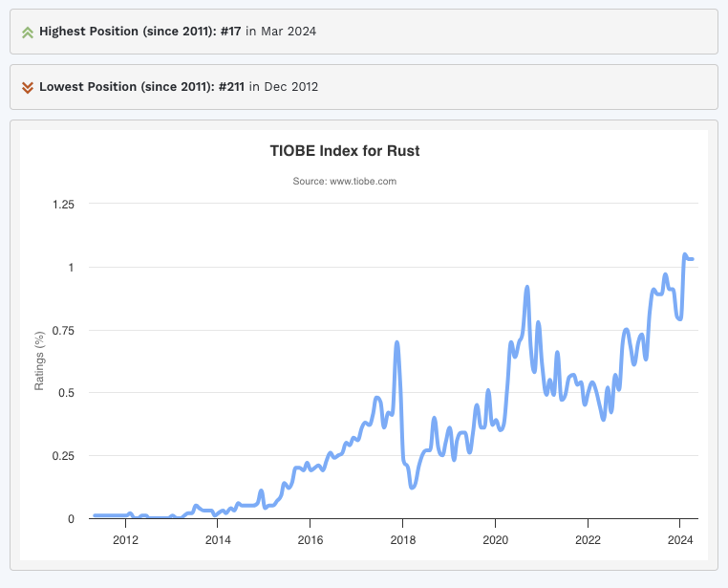The height and width of the screenshot is (588, 728).
Task: Click the 2022 x-axis label
Action: (x=588, y=540)
